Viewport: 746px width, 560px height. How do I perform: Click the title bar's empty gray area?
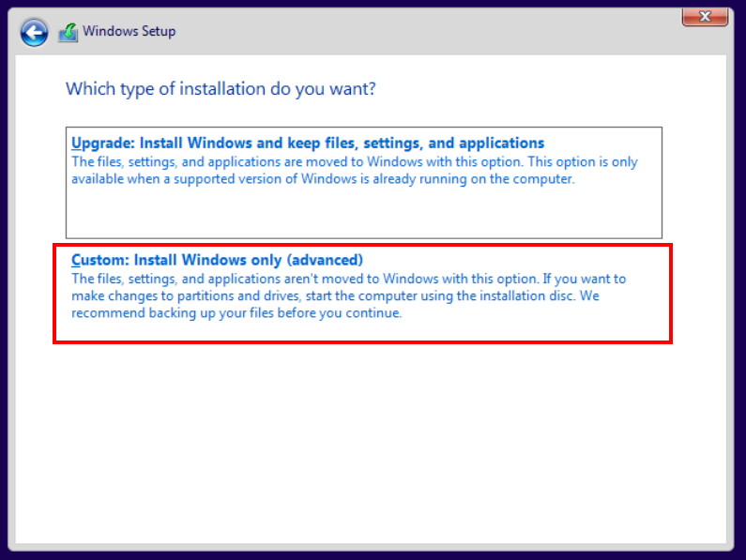coord(422,31)
